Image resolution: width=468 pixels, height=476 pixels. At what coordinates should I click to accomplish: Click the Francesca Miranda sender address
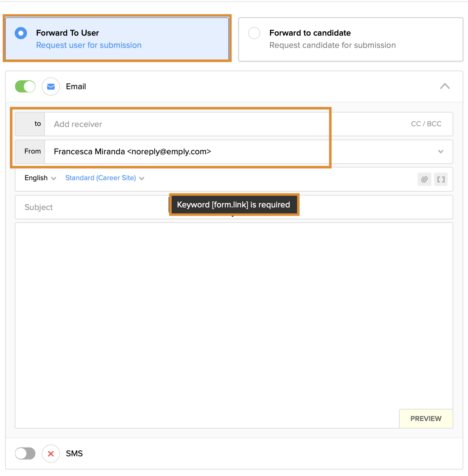point(132,152)
